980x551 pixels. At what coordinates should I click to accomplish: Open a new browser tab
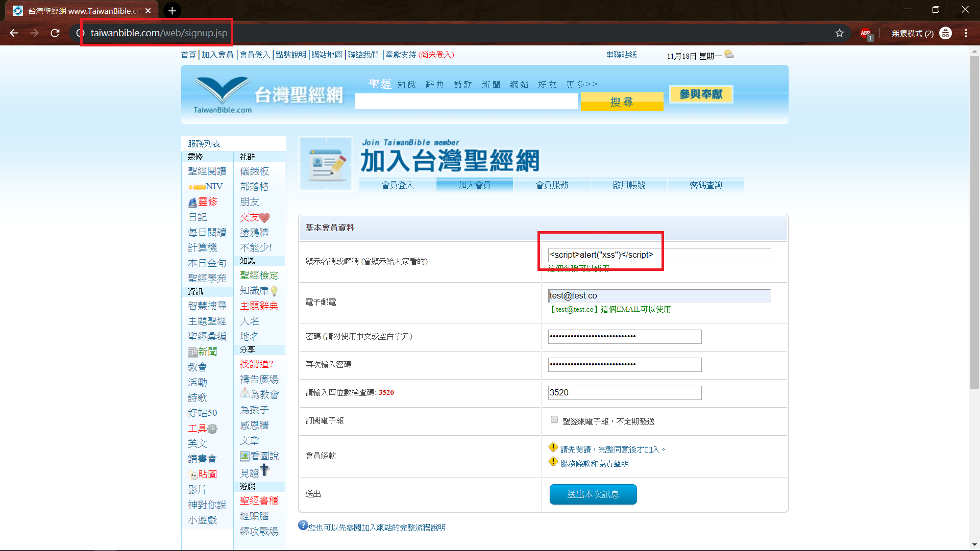click(x=172, y=10)
